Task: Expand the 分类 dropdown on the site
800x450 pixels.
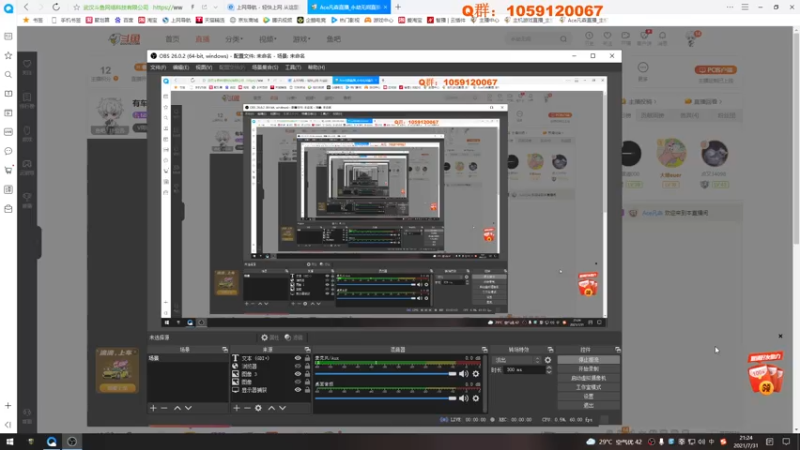Action: 234,39
